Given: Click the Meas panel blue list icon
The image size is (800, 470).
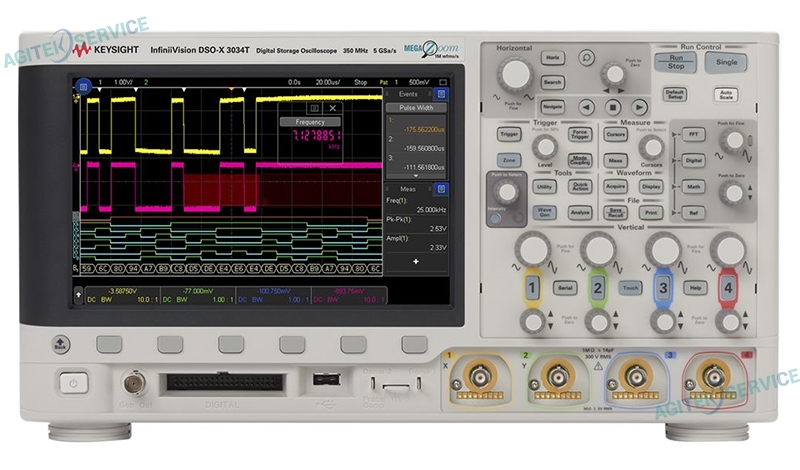Looking at the screenshot, I should tap(442, 188).
